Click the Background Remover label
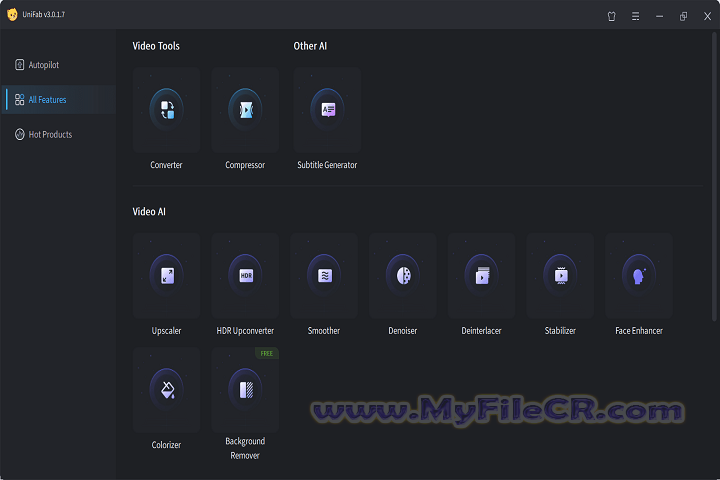 coord(245,448)
